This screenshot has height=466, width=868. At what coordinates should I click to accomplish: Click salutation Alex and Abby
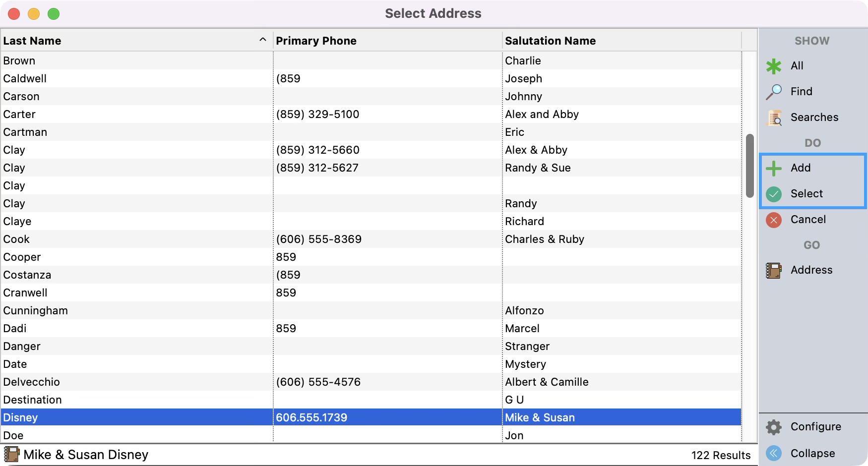542,114
